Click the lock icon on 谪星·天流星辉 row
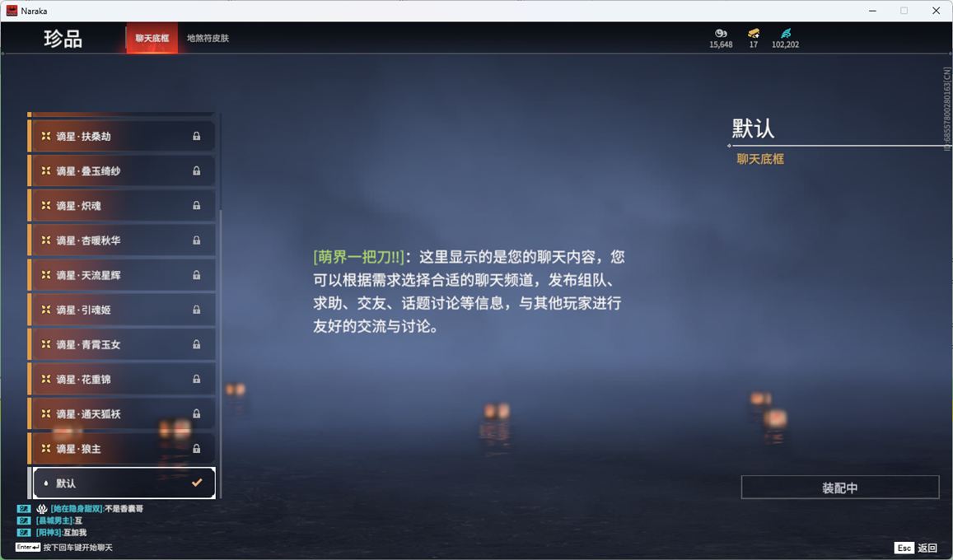 click(x=196, y=274)
